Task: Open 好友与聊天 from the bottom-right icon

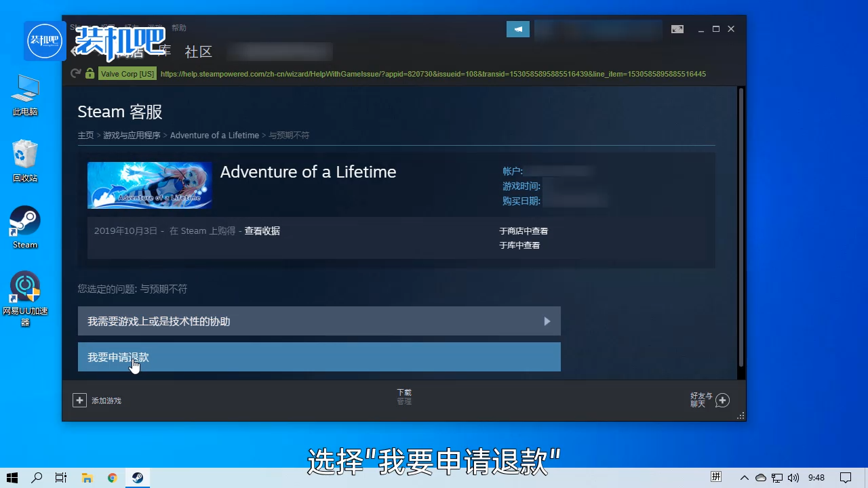Action: pyautogui.click(x=722, y=400)
